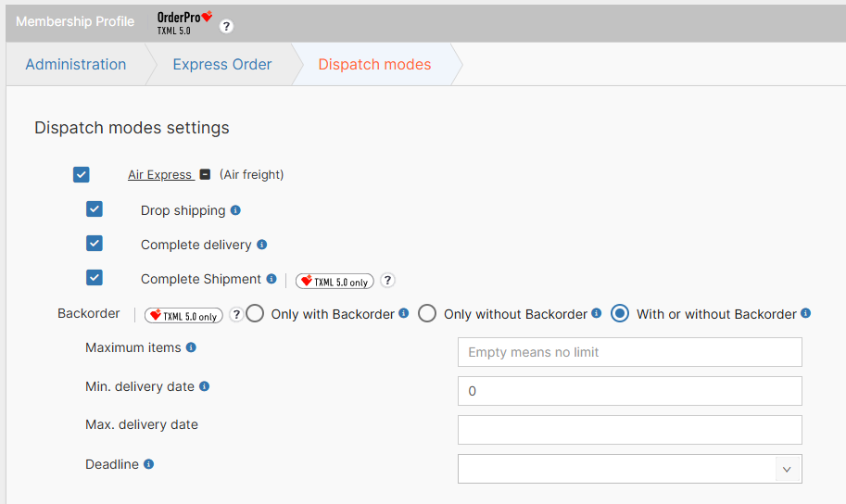Click the Maximum items input field

(629, 352)
